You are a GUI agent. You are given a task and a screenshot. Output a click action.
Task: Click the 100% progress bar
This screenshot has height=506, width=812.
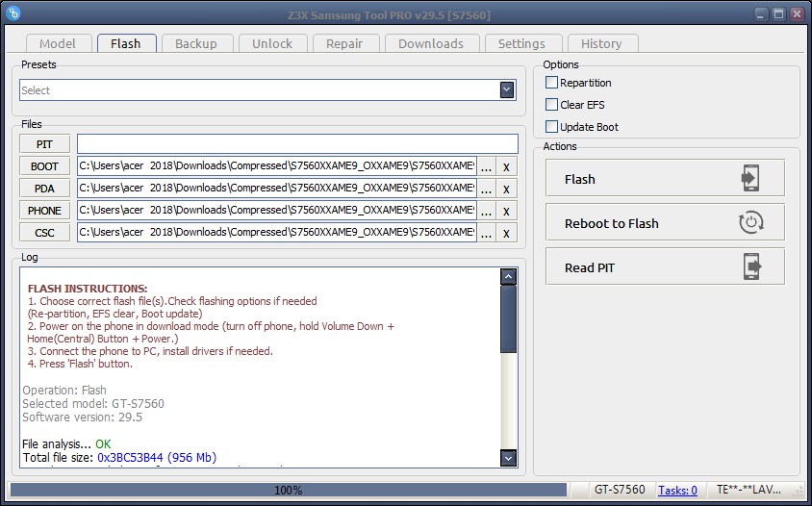[288, 490]
